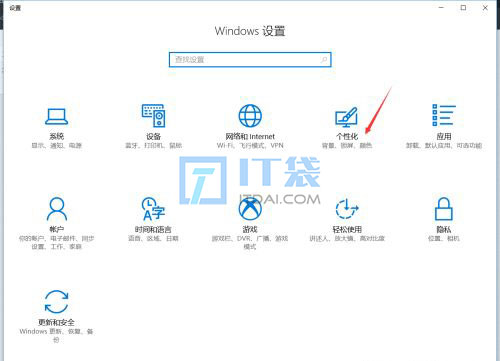
Task: Click the magnifier icon in search box
Action: [x=324, y=60]
